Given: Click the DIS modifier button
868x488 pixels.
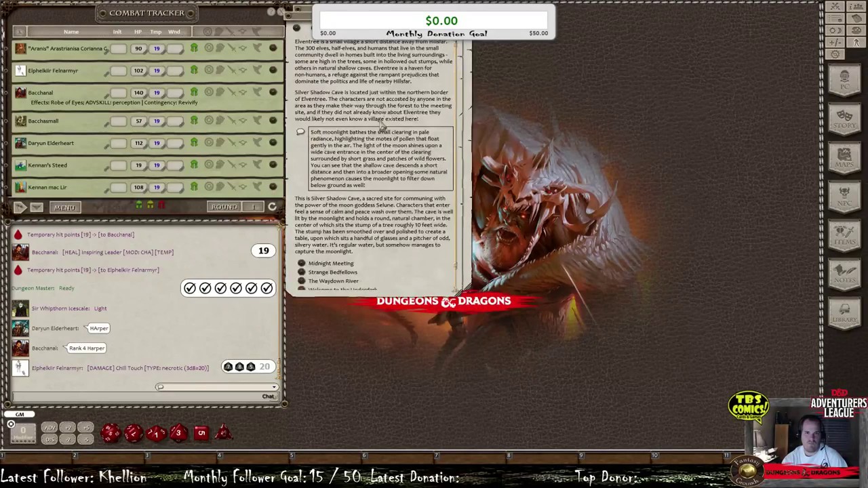Looking at the screenshot, I should click(50, 439).
